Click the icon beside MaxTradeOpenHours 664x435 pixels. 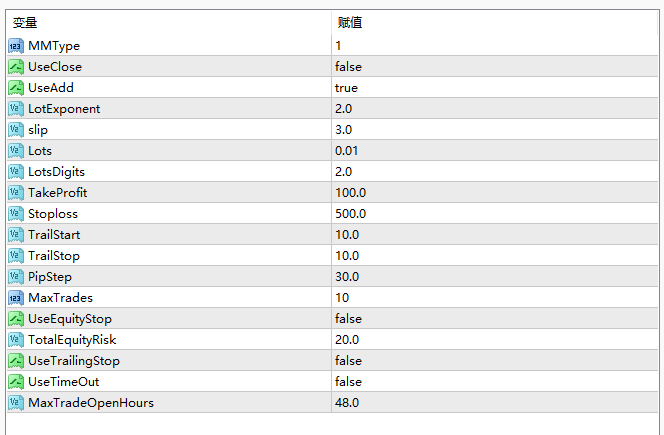pos(15,402)
